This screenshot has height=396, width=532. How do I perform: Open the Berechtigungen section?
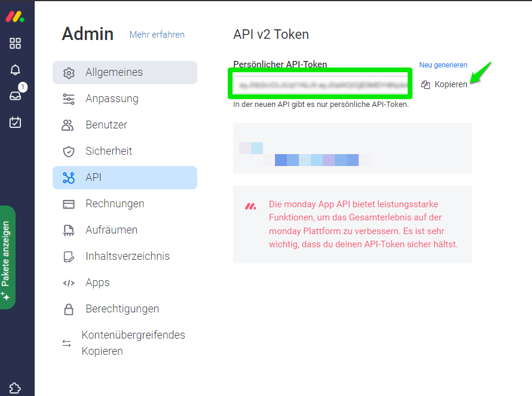(x=125, y=309)
